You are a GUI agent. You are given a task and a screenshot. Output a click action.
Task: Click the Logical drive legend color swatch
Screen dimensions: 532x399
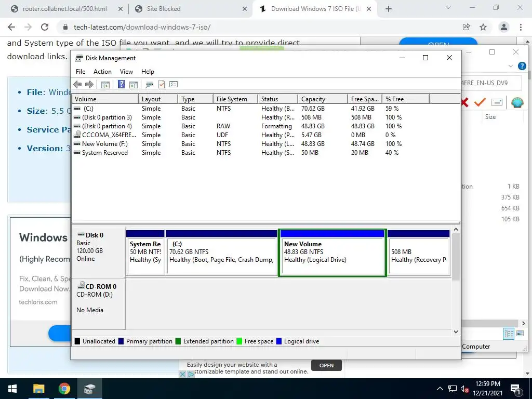tap(279, 341)
